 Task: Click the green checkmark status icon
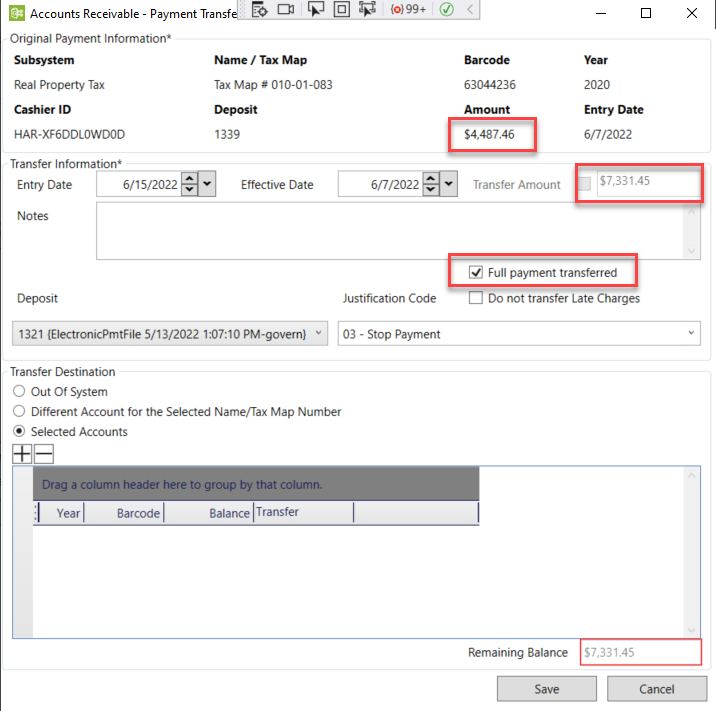pos(447,9)
